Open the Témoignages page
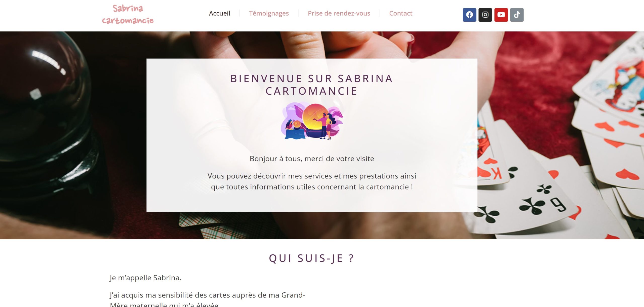Image resolution: width=644 pixels, height=307 pixels. (269, 13)
